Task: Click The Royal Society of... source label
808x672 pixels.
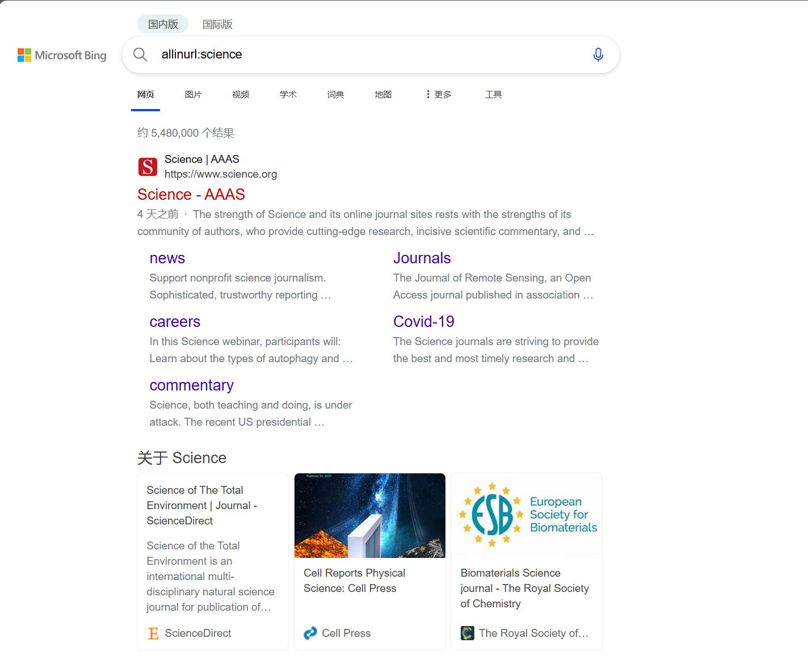Action: (x=534, y=633)
